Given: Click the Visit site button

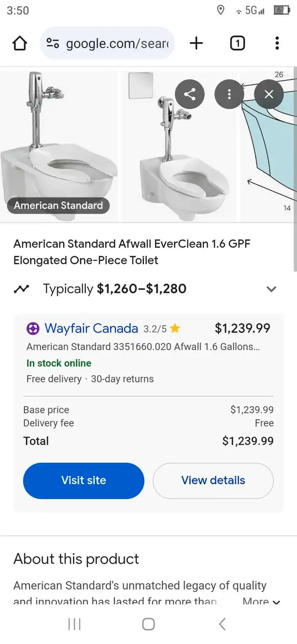Looking at the screenshot, I should point(84,481).
